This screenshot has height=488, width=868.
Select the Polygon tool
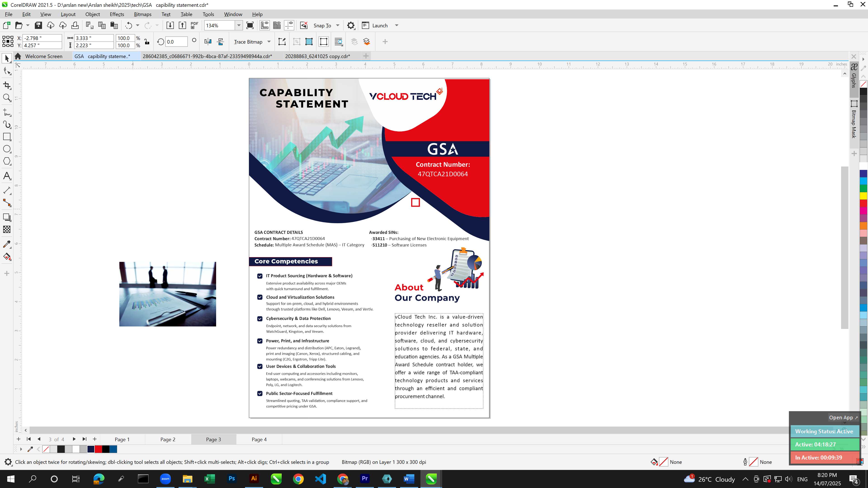click(x=7, y=161)
